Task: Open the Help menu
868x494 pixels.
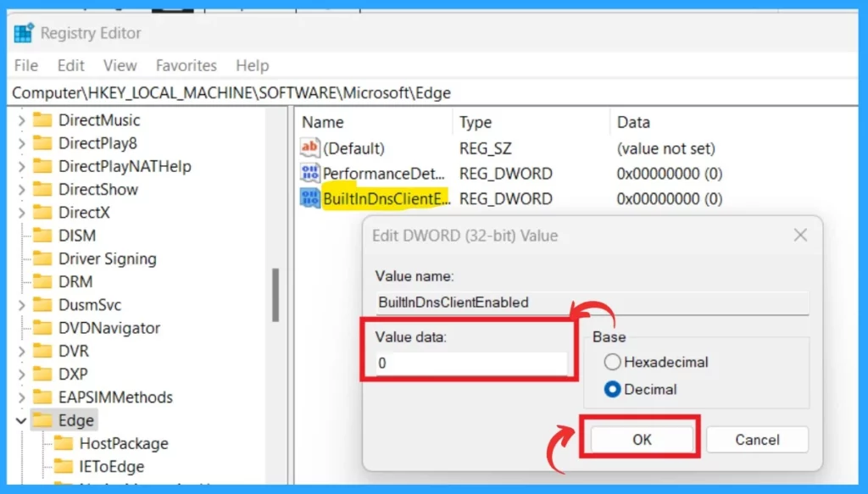Action: tap(253, 65)
